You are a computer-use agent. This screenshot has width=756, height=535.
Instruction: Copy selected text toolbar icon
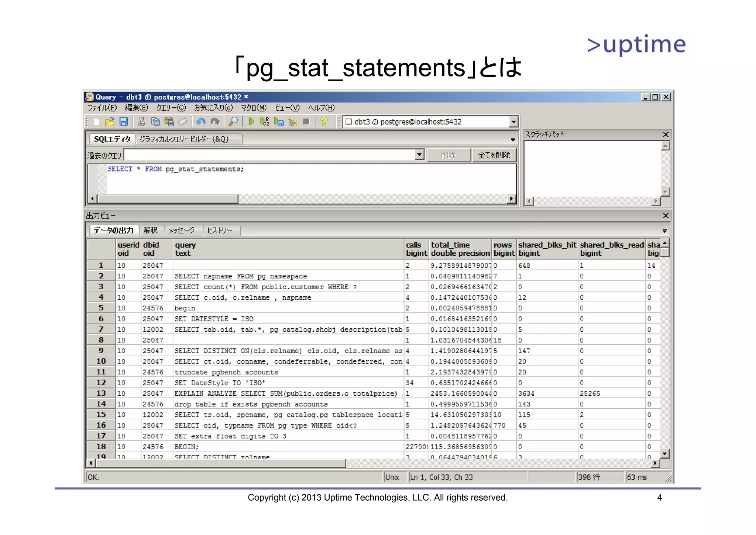[155, 122]
